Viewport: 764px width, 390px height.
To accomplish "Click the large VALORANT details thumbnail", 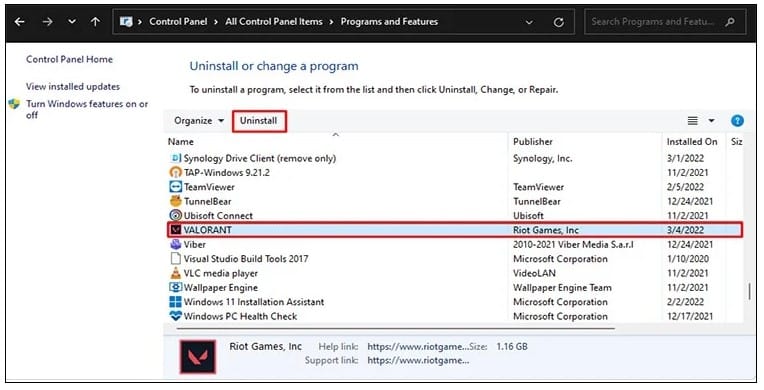I will (x=197, y=356).
